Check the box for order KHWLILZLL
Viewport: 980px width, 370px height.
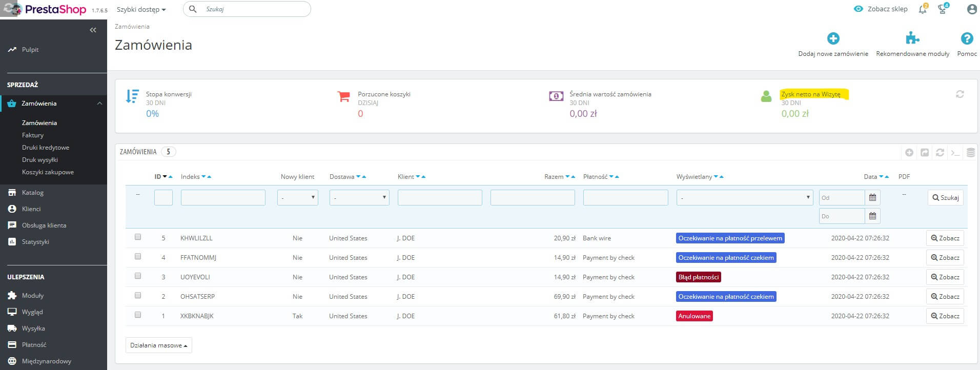(x=138, y=237)
